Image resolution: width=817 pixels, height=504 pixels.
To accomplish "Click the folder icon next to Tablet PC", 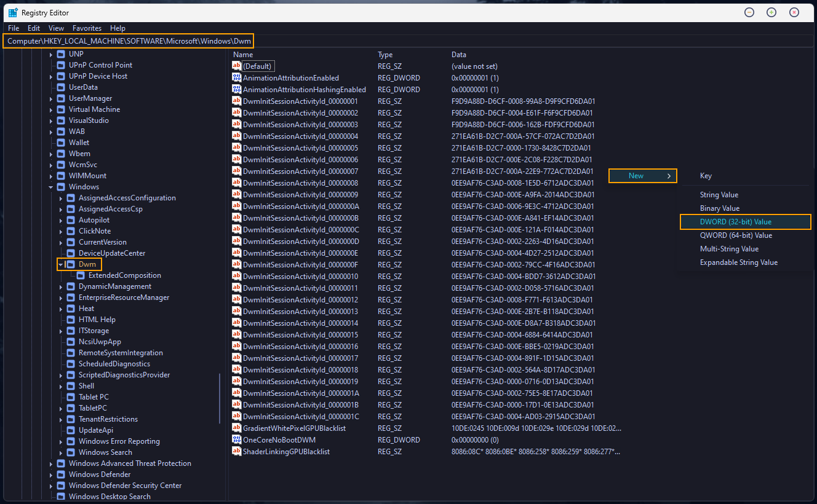I will [71, 397].
